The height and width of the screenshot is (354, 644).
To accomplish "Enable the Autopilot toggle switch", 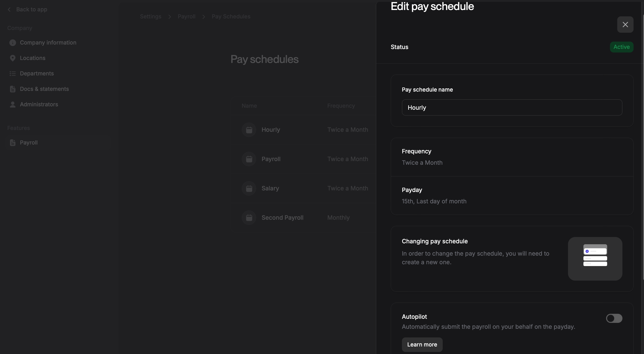I will click(x=614, y=318).
